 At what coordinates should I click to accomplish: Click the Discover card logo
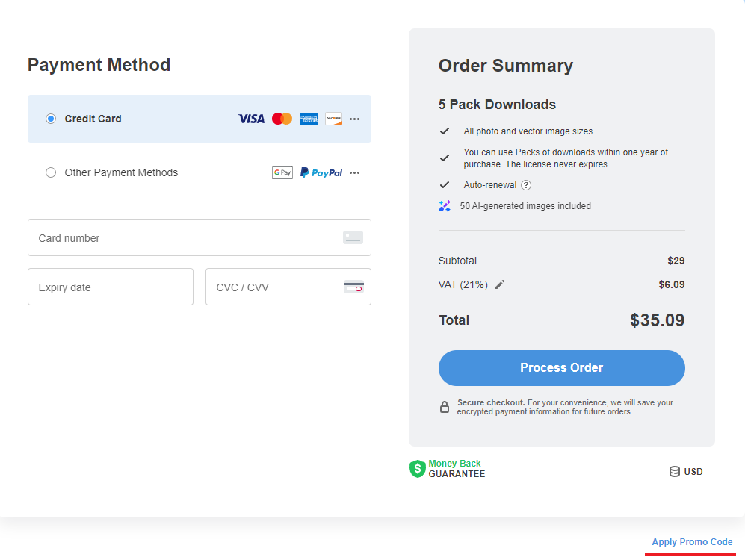pos(333,119)
